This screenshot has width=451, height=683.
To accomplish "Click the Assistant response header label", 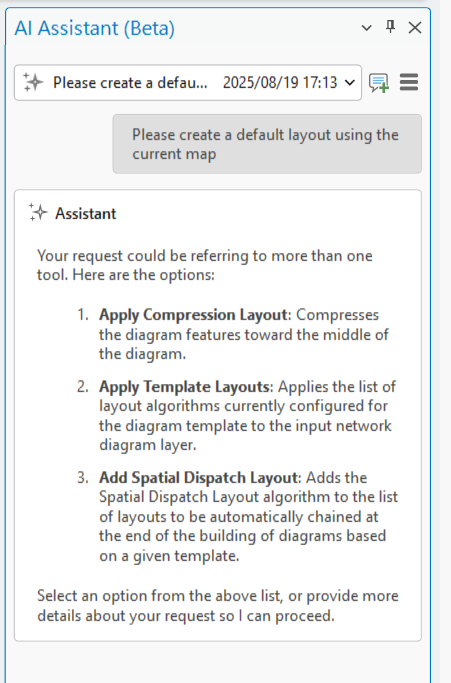I will coord(86,213).
